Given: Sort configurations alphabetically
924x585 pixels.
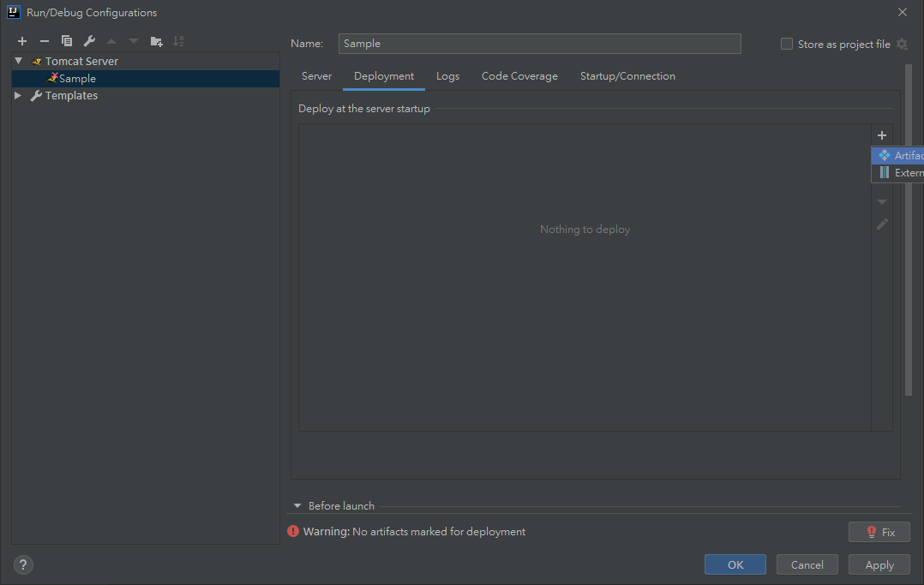Looking at the screenshot, I should (178, 41).
